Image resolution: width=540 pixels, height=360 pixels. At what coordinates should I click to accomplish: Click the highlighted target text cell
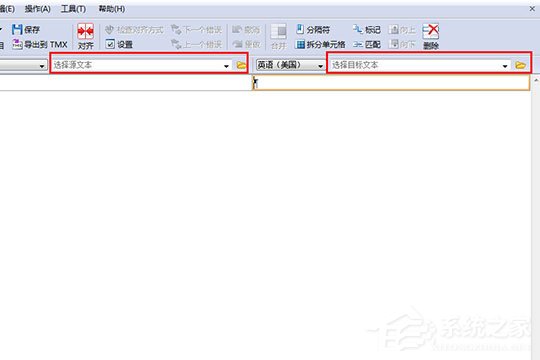391,83
